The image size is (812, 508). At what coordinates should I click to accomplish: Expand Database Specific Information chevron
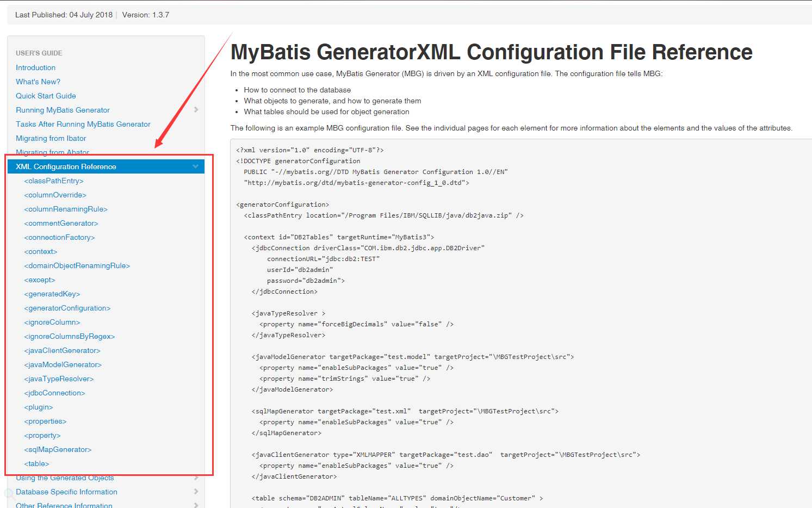(x=196, y=492)
